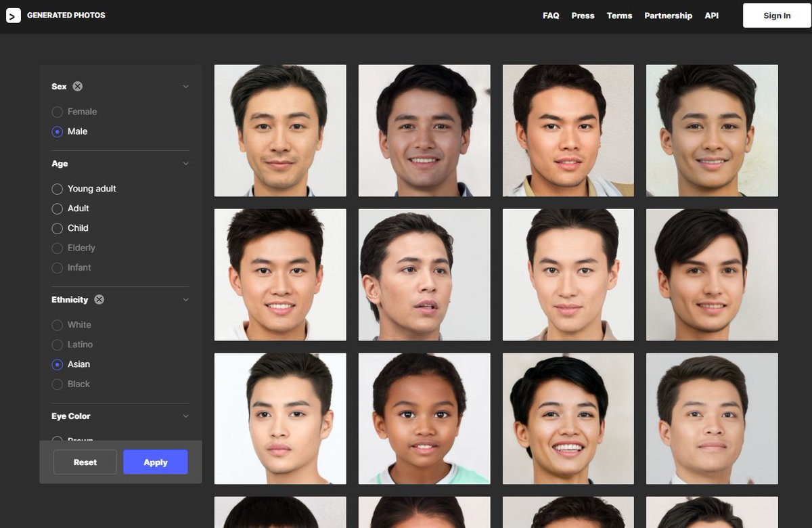Viewport: 812px width, 528px height.
Task: Click the Sign In button
Action: point(777,16)
